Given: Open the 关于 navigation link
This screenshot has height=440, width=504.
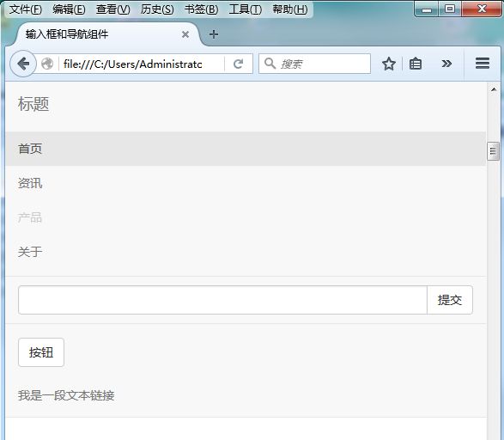Looking at the screenshot, I should pos(30,252).
